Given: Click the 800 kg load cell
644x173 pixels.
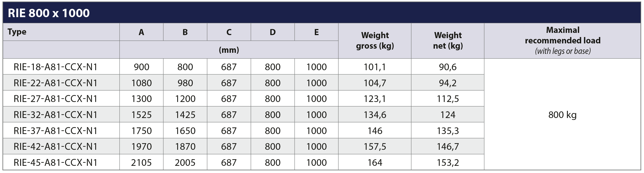Looking at the screenshot, I should click(x=563, y=114).
